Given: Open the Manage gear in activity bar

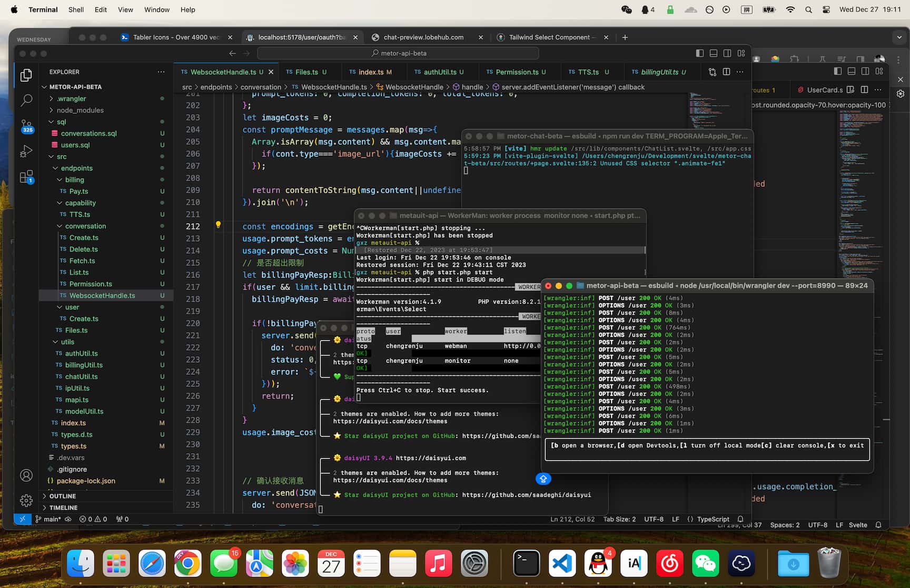Looking at the screenshot, I should (x=26, y=501).
